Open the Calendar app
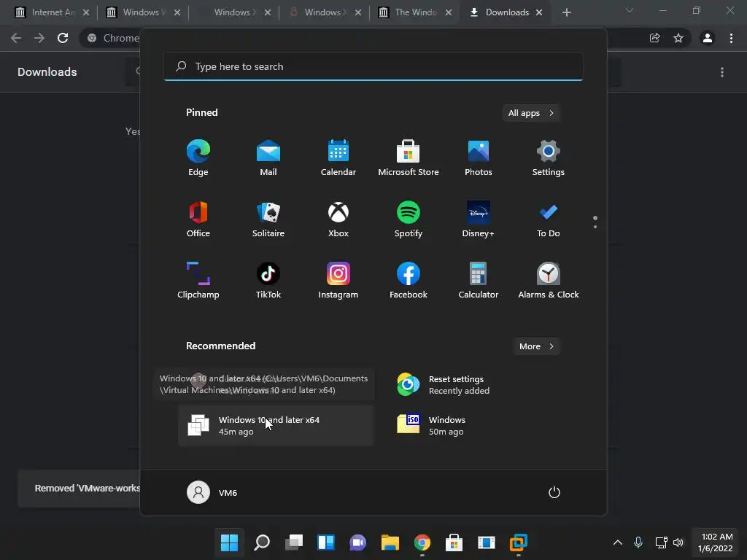 (x=338, y=158)
